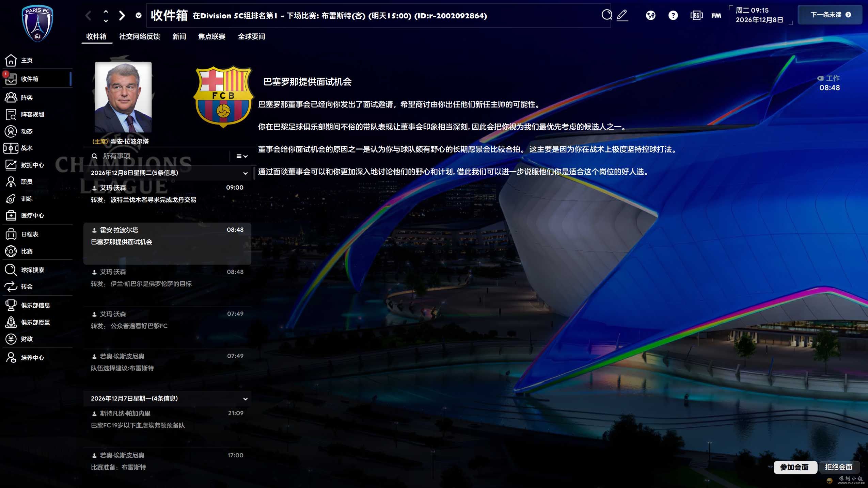Go back with the left arrow
The height and width of the screenshot is (488, 868).
pyautogui.click(x=89, y=15)
